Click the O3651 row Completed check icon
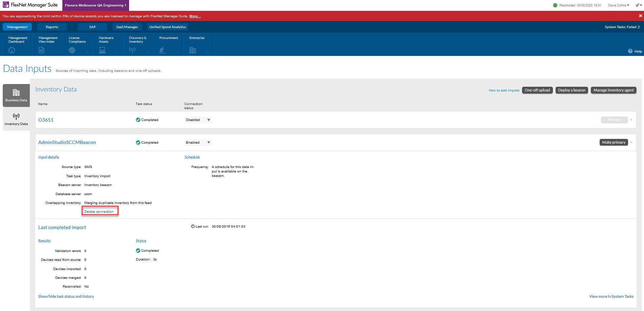This screenshot has width=644, height=311. pyautogui.click(x=138, y=120)
